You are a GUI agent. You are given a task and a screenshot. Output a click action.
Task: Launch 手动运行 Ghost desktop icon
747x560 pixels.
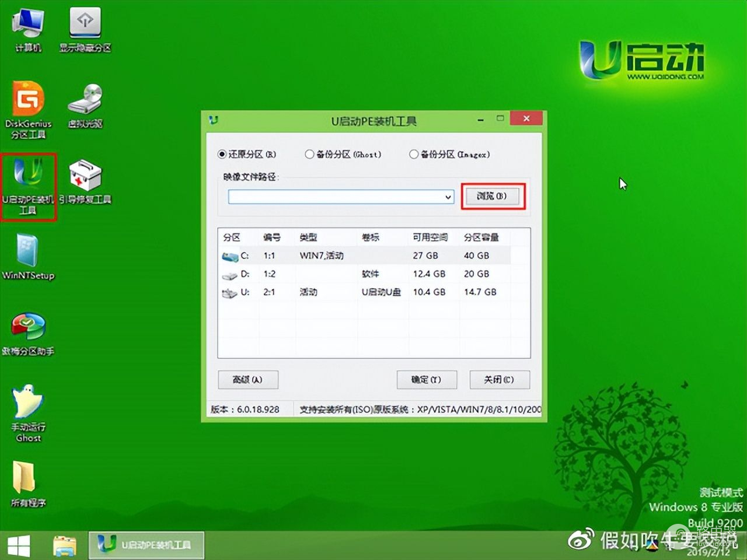28,413
